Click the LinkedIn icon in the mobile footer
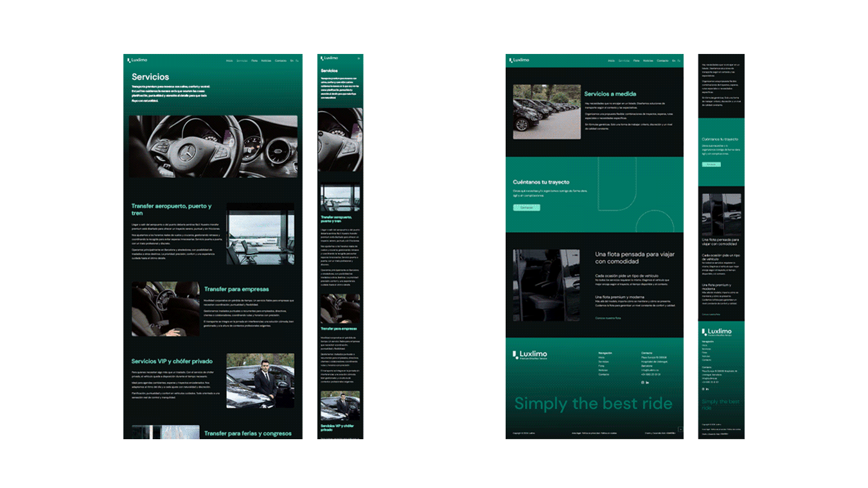Screen dimensions: 868x488 [x=707, y=388]
